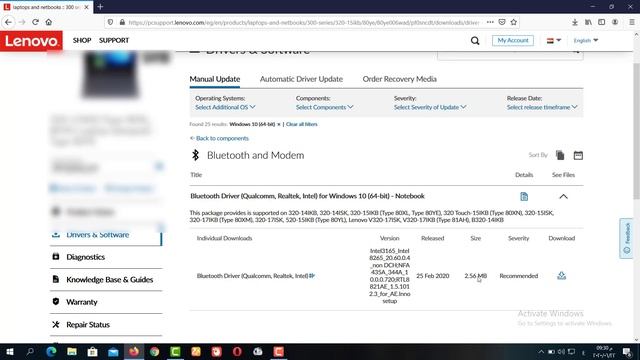Open Chrome from the taskbar
Screen dimensions: 640x360
(154, 351)
